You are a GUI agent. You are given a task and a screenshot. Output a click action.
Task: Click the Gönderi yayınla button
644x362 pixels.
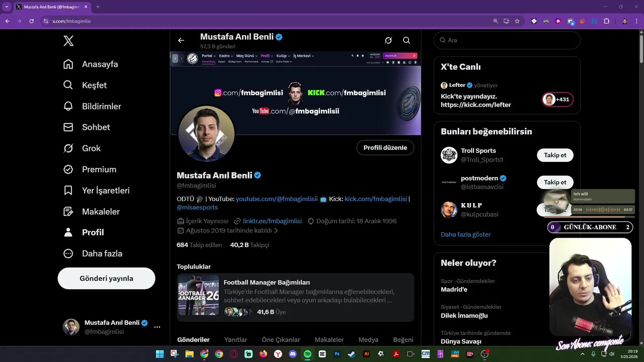pos(106,279)
